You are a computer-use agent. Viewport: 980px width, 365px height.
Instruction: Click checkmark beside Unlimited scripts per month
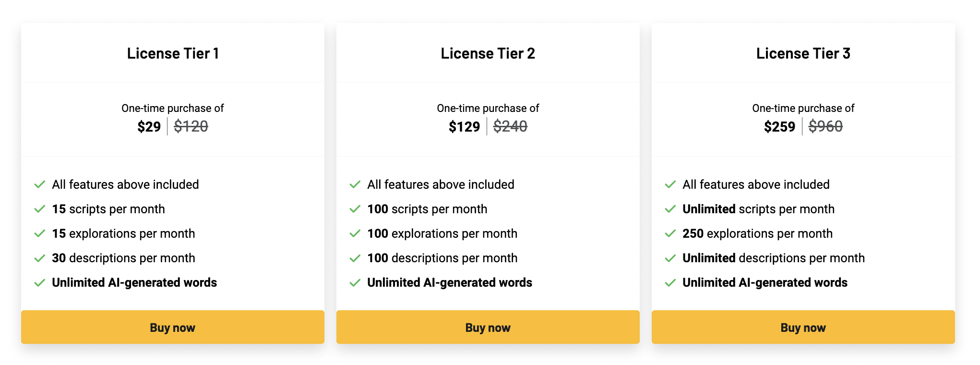[670, 209]
